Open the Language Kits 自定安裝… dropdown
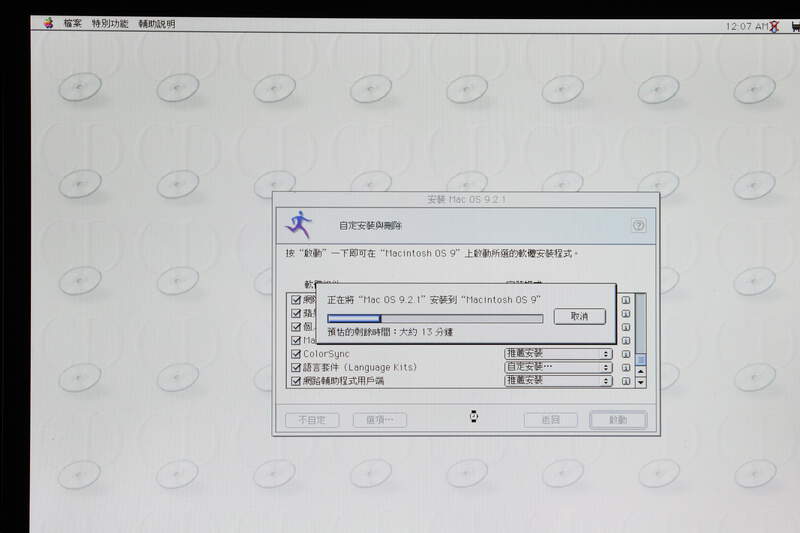Viewport: 800px width, 533px height. click(x=558, y=367)
